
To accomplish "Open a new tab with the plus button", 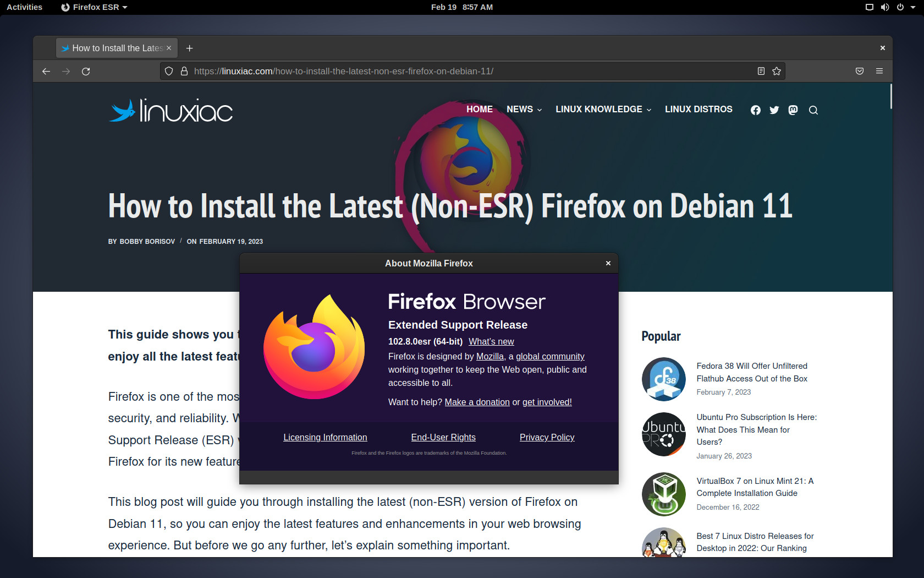I will click(190, 48).
